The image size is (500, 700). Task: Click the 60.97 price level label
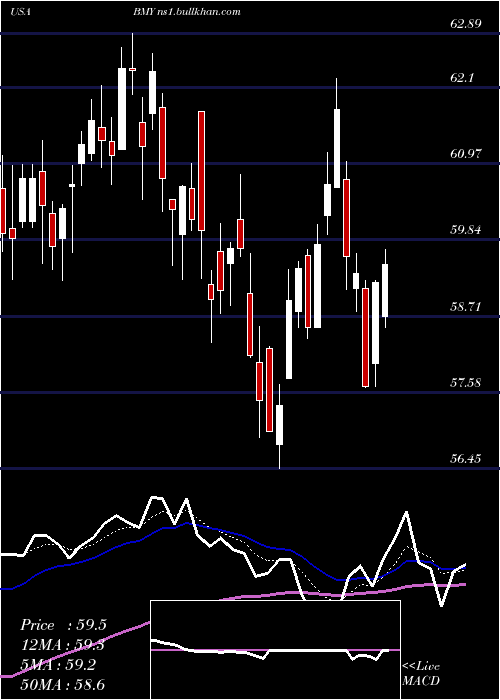click(466, 154)
